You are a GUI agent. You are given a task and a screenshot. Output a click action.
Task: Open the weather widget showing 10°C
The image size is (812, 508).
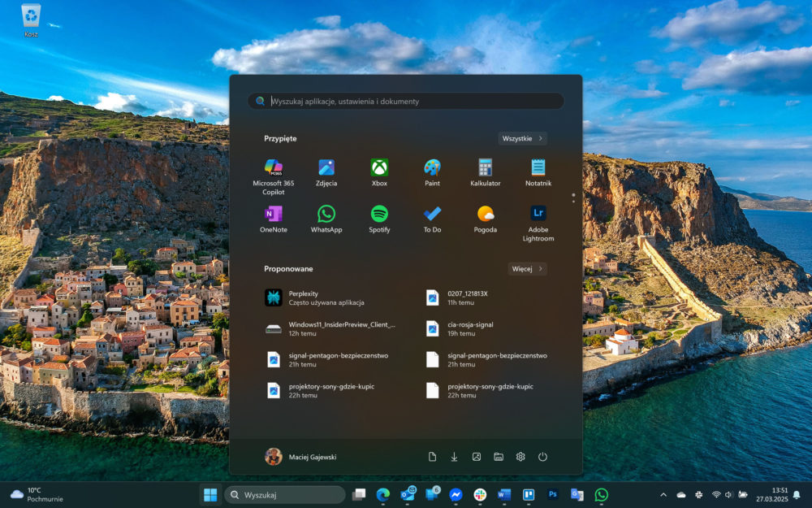(x=37, y=495)
